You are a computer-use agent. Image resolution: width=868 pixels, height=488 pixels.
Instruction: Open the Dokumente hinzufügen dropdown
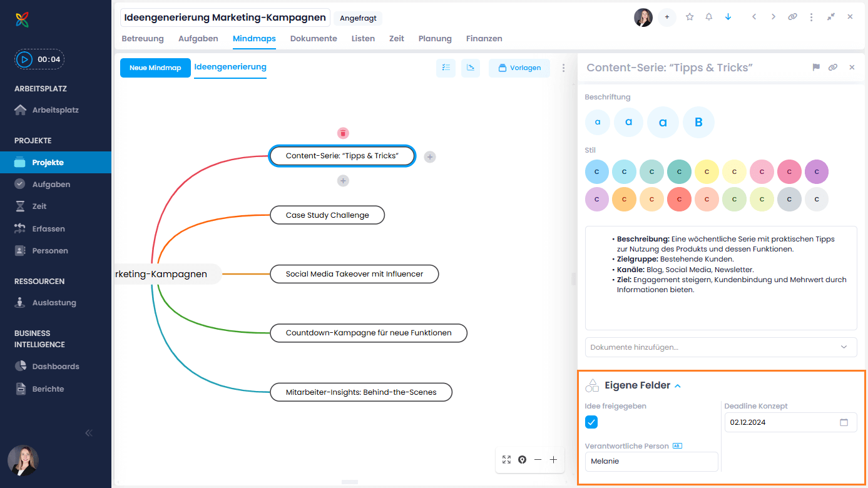pos(720,347)
